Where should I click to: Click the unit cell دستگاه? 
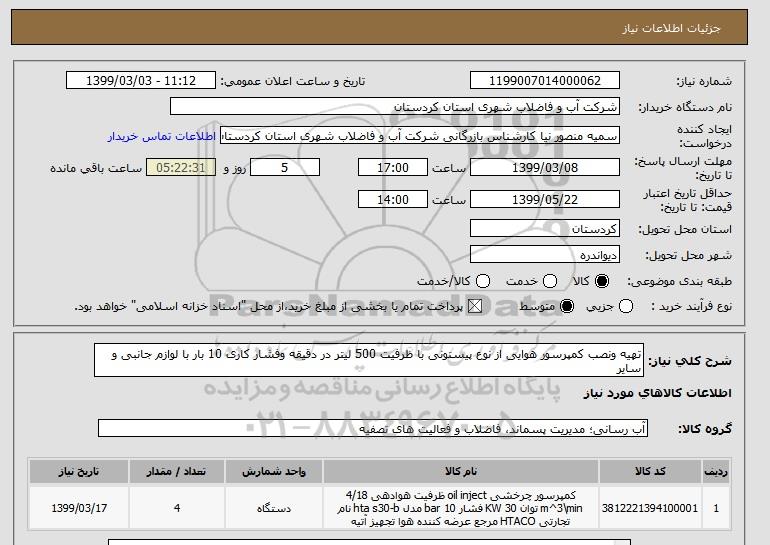click(274, 508)
